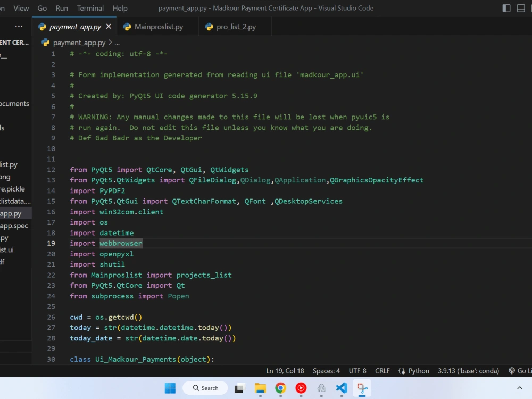Click the word webbrowser on line 19
Image resolution: width=532 pixels, height=399 pixels.
click(121, 243)
